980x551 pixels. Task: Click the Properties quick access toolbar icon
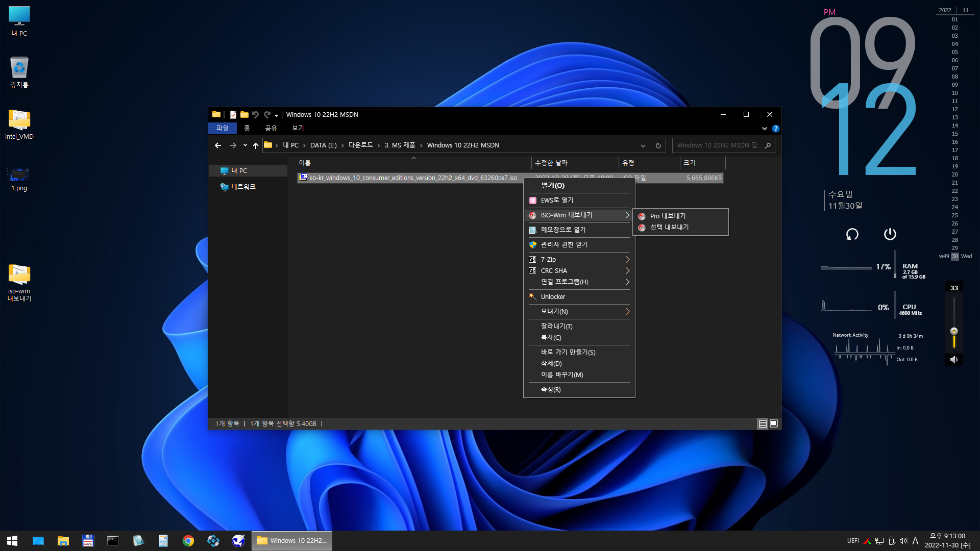(233, 115)
